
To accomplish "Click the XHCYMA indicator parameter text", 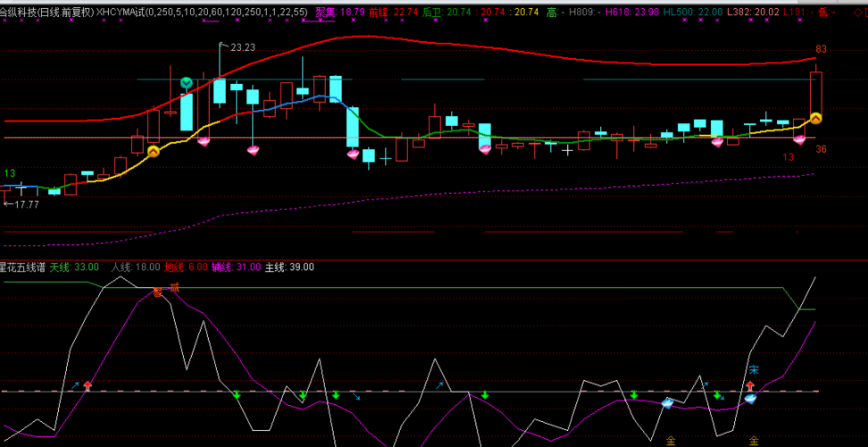I will 202,11.
